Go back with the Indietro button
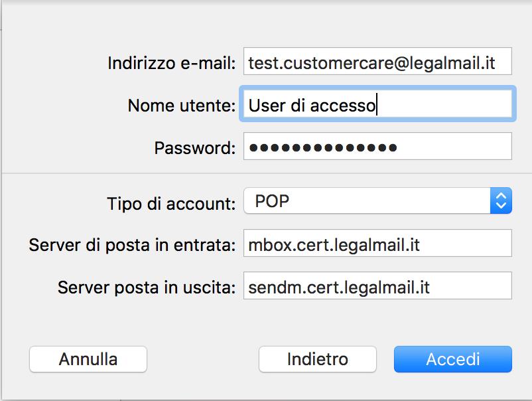 click(x=317, y=359)
